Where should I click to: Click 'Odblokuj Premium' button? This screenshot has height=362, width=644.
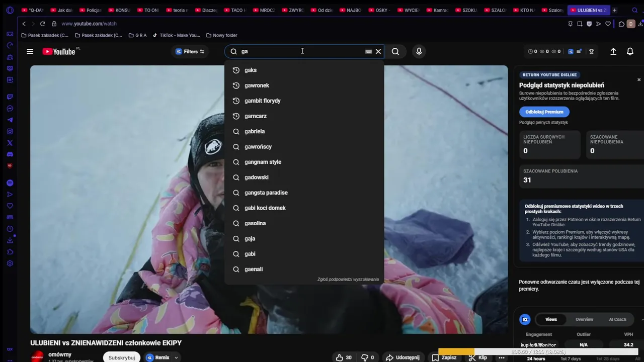[x=544, y=112]
